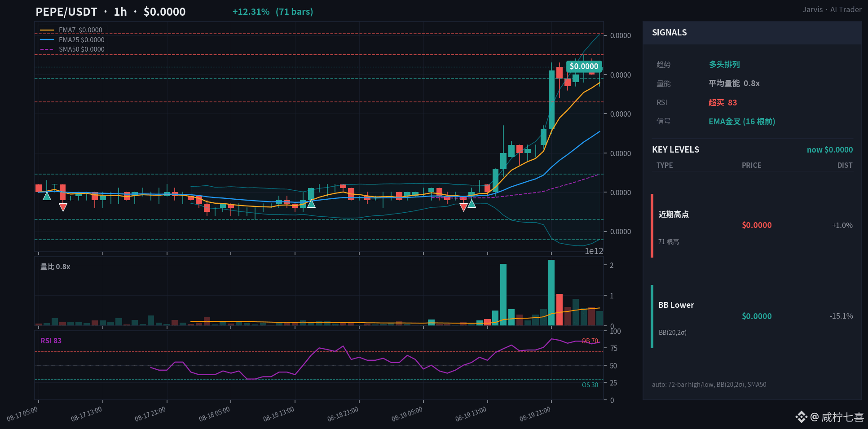Select the green up-triangle signal after 08-18 13:00
The height and width of the screenshot is (429, 868).
311,203
